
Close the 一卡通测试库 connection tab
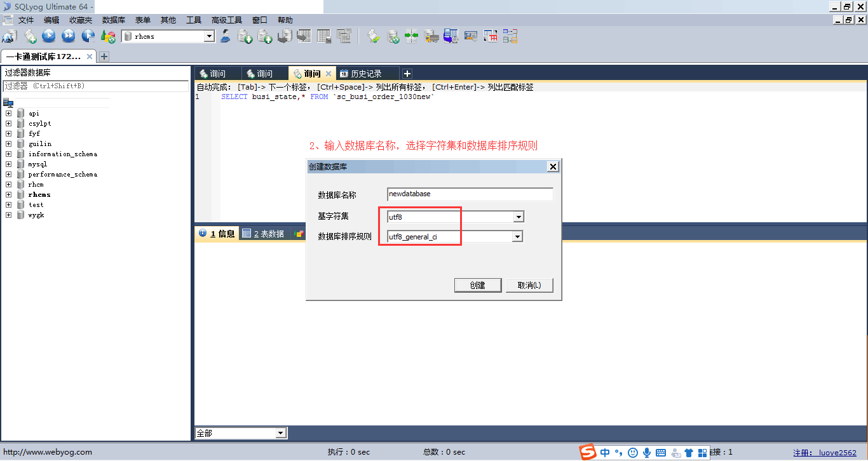[90, 57]
